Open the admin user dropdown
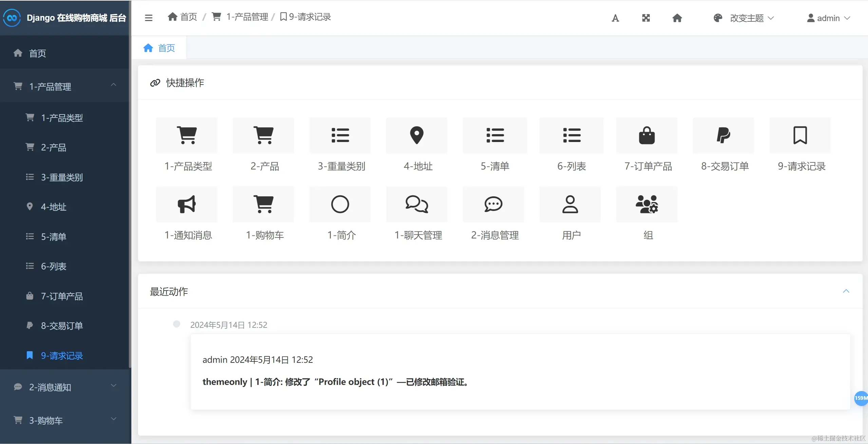The height and width of the screenshot is (444, 868). click(828, 18)
